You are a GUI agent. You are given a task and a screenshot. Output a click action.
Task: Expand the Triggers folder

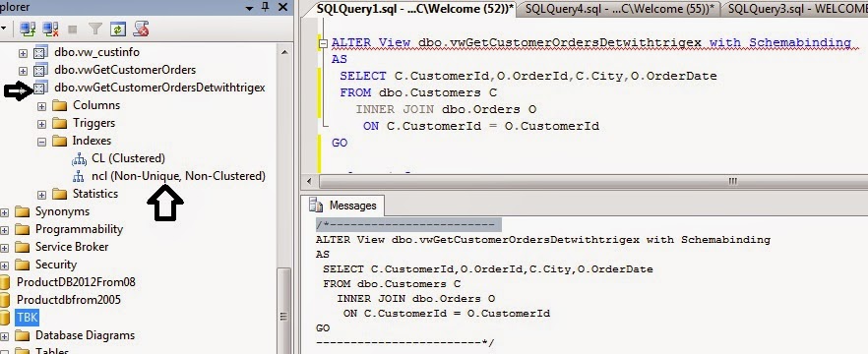tap(41, 124)
